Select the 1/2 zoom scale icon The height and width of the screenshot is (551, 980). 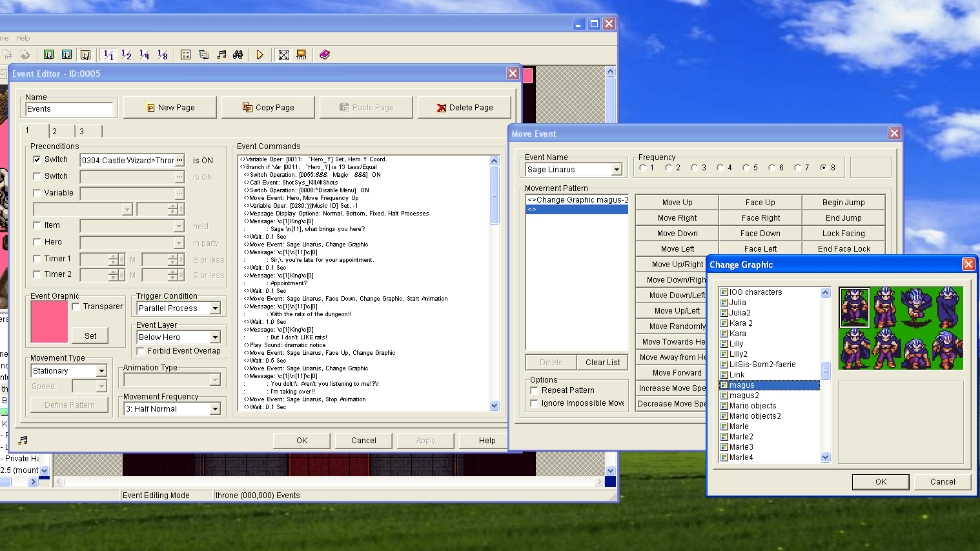[x=126, y=55]
